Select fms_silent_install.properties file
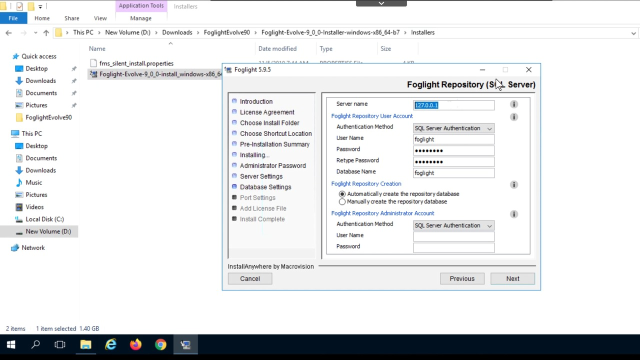The height and width of the screenshot is (360, 640). (136, 63)
